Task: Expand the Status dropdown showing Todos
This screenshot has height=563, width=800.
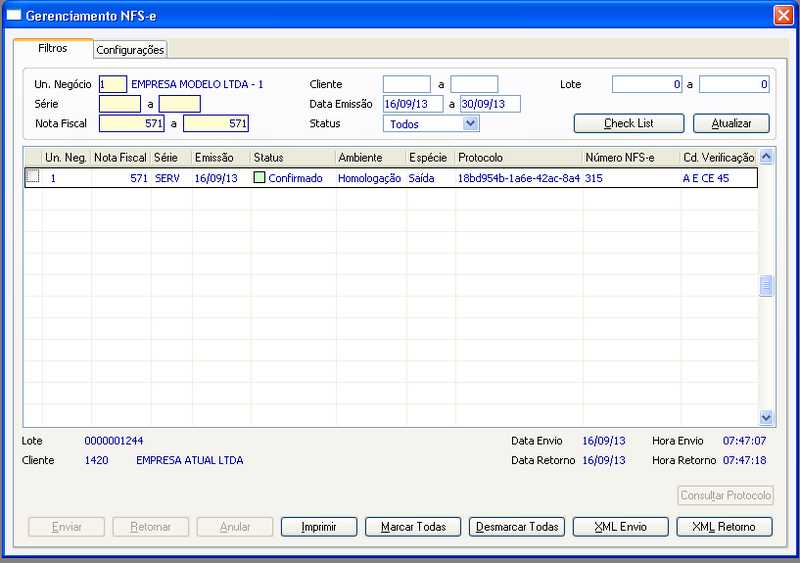Action: coord(470,124)
